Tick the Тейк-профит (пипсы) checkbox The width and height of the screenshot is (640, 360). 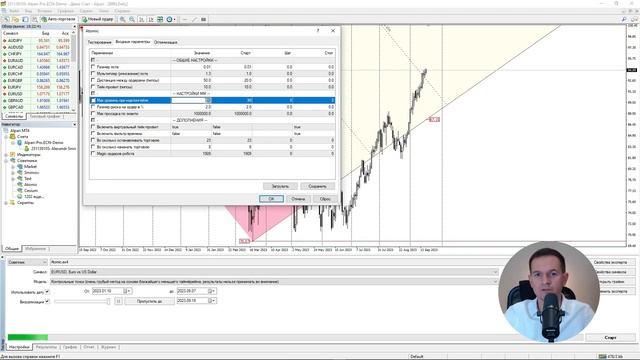click(93, 87)
